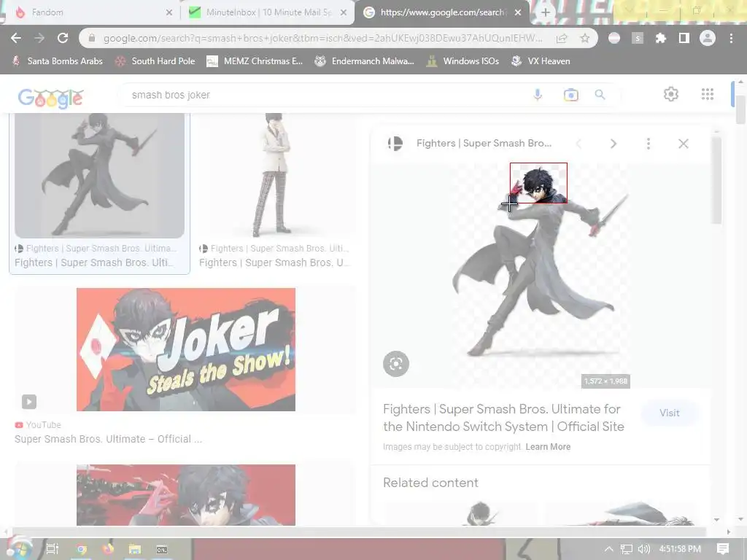Open MEMZ Christmas bookmark

[x=255, y=61]
